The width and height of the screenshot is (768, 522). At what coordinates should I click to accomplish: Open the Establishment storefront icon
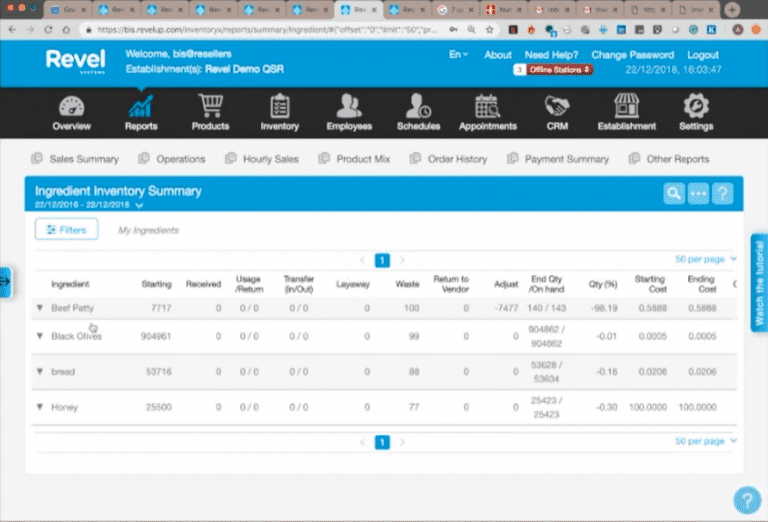pyautogui.click(x=626, y=106)
